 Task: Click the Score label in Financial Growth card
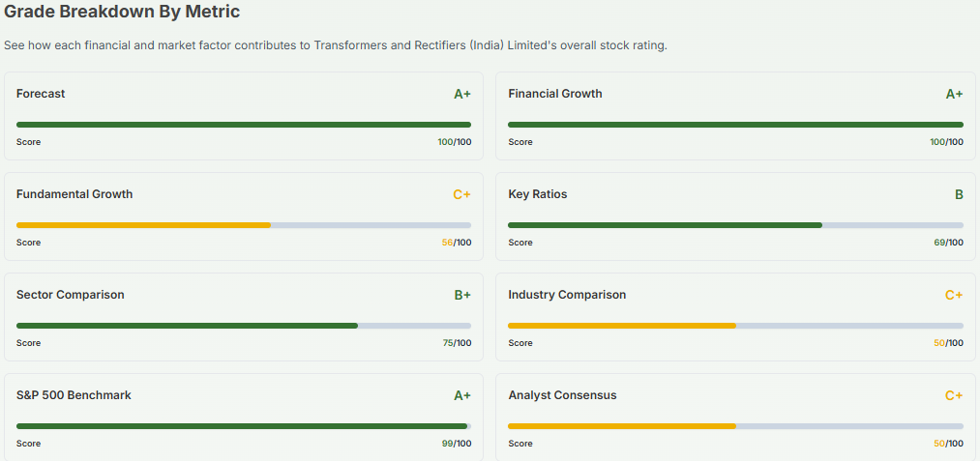520,142
